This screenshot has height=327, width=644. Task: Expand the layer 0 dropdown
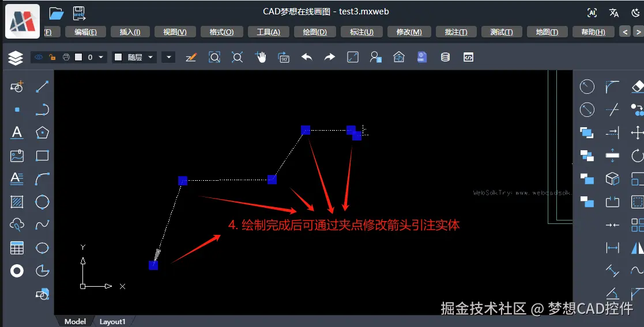click(101, 57)
